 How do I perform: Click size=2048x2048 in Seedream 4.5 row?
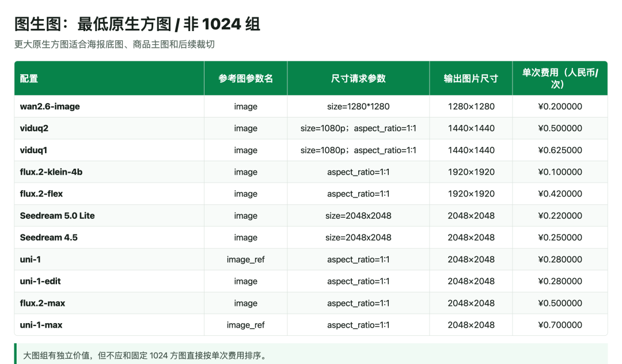(x=358, y=237)
